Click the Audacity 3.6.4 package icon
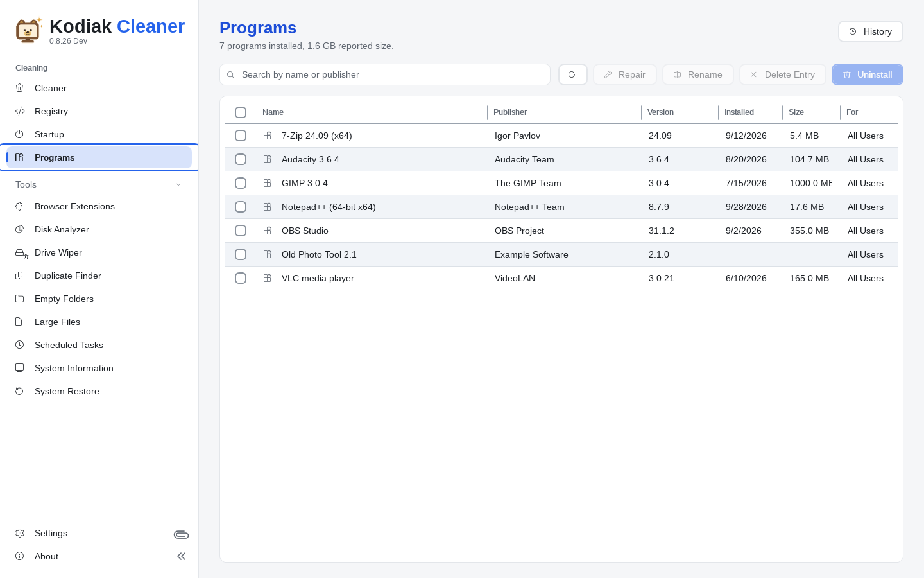The image size is (924, 578). [x=268, y=159]
